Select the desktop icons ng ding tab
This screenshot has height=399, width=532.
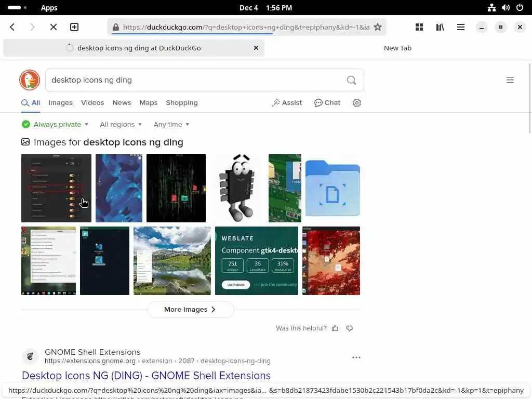pos(134,48)
